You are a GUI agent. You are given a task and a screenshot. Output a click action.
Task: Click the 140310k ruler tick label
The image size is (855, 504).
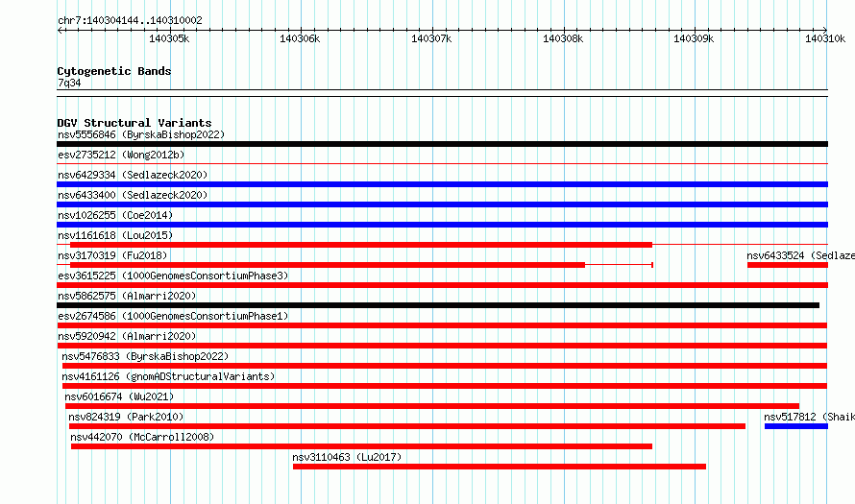pos(825,38)
